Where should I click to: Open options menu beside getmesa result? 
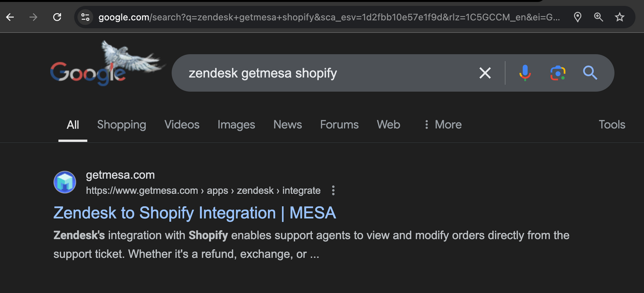click(333, 190)
